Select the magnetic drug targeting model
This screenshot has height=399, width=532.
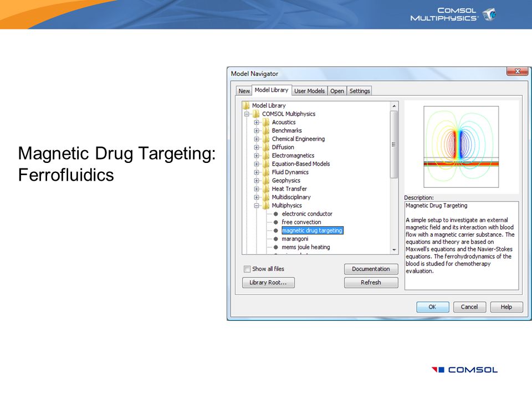(312, 231)
